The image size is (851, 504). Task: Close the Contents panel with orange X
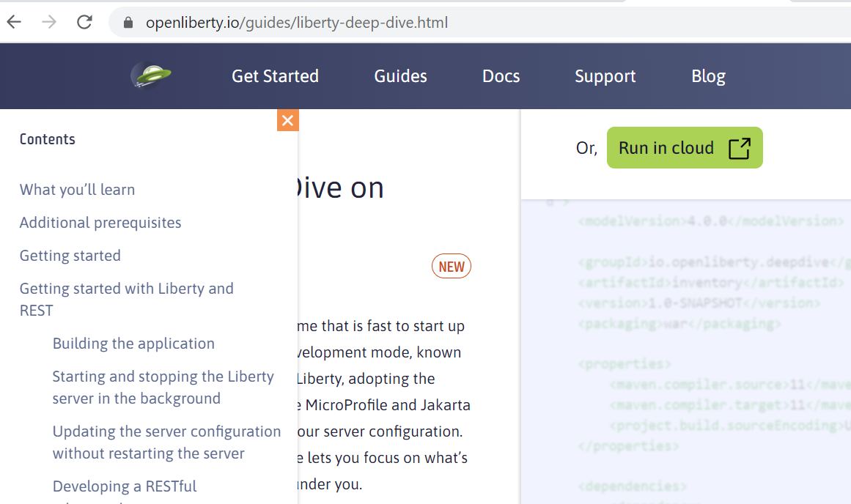(x=287, y=120)
